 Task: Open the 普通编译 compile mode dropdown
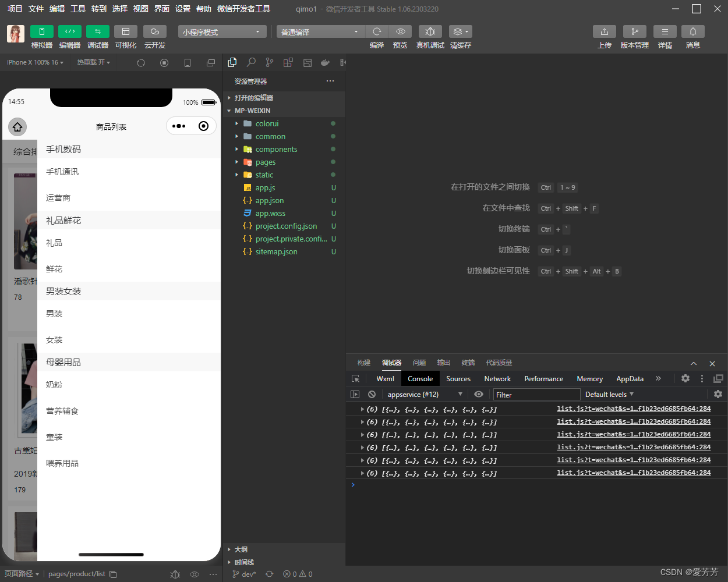320,31
